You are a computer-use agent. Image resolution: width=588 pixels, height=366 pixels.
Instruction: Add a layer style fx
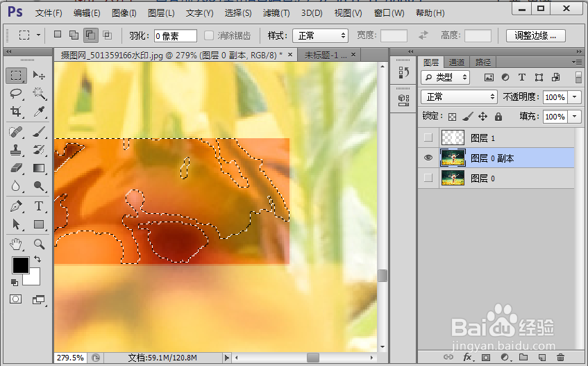(468, 358)
